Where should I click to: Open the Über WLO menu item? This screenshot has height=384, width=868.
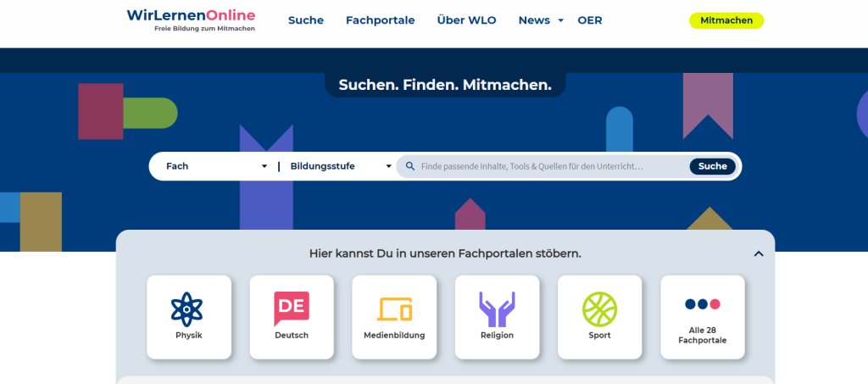(x=466, y=20)
